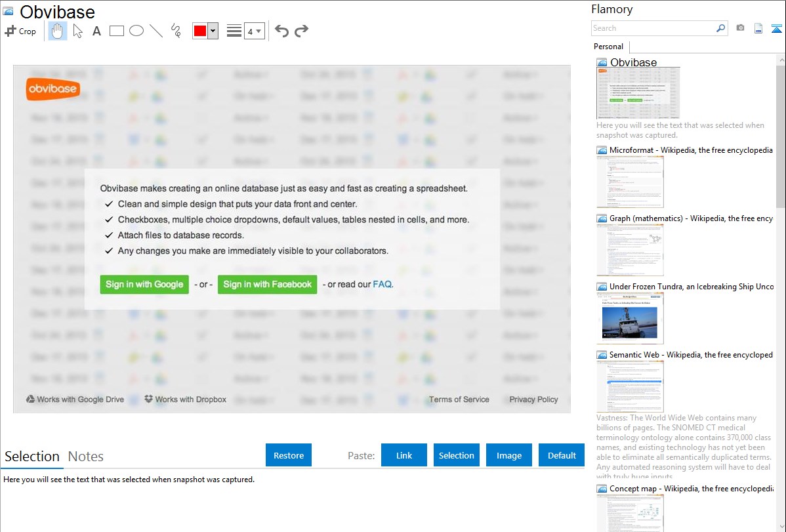Undo the last annotation
Screen dimensions: 786x532
pyautogui.click(x=281, y=31)
